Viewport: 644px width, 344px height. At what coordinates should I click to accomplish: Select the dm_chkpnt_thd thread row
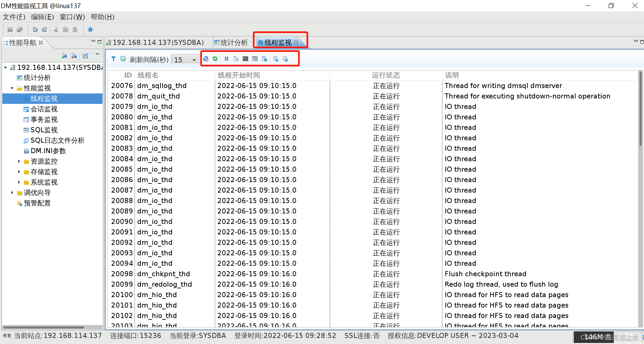click(x=373, y=274)
